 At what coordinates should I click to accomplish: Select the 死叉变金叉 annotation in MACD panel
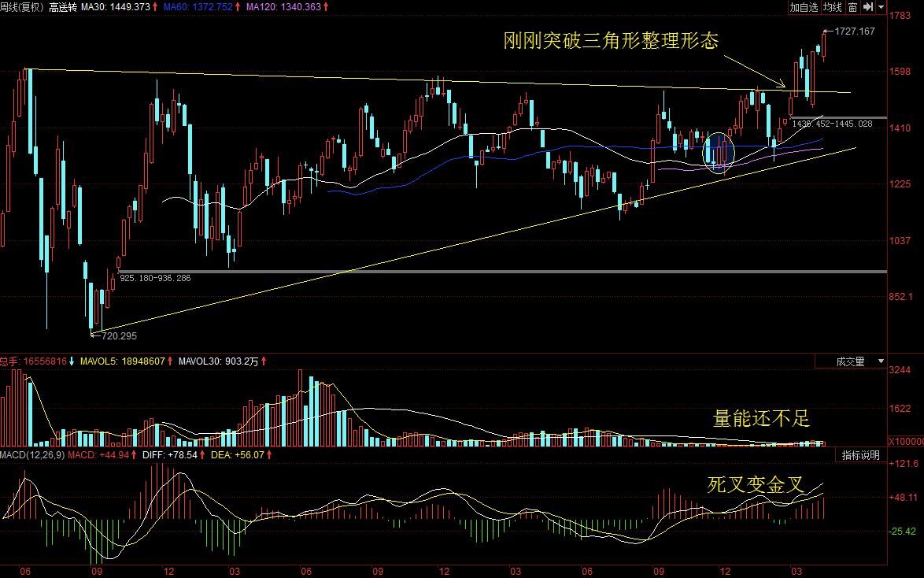tap(756, 486)
